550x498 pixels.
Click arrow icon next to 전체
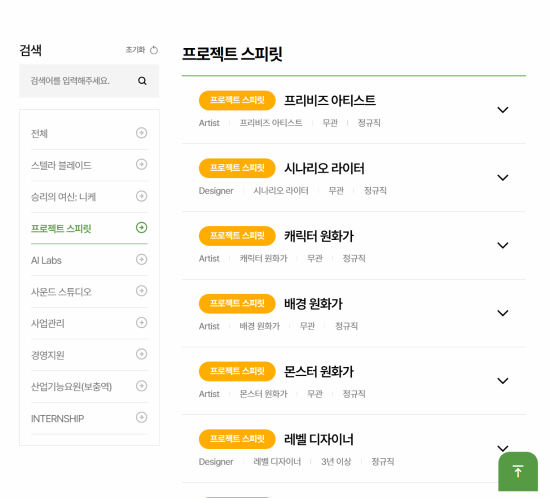(141, 133)
